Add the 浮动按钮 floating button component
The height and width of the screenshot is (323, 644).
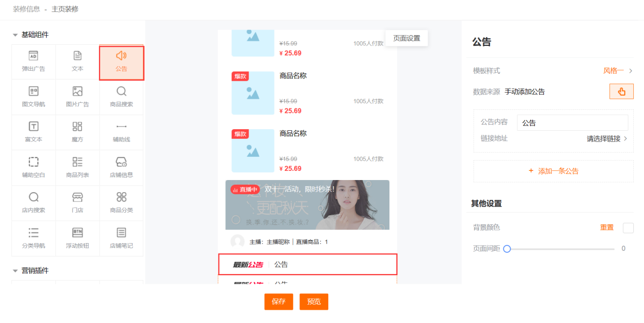[x=77, y=238]
